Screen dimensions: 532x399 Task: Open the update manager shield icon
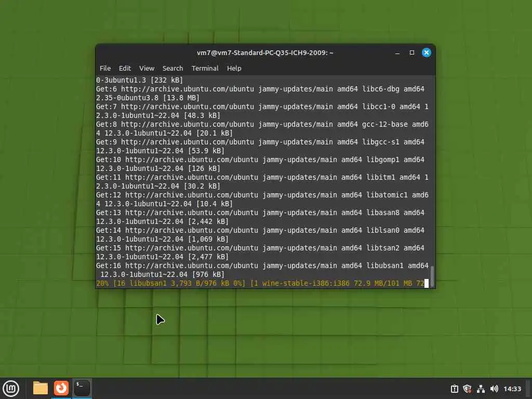point(467,389)
